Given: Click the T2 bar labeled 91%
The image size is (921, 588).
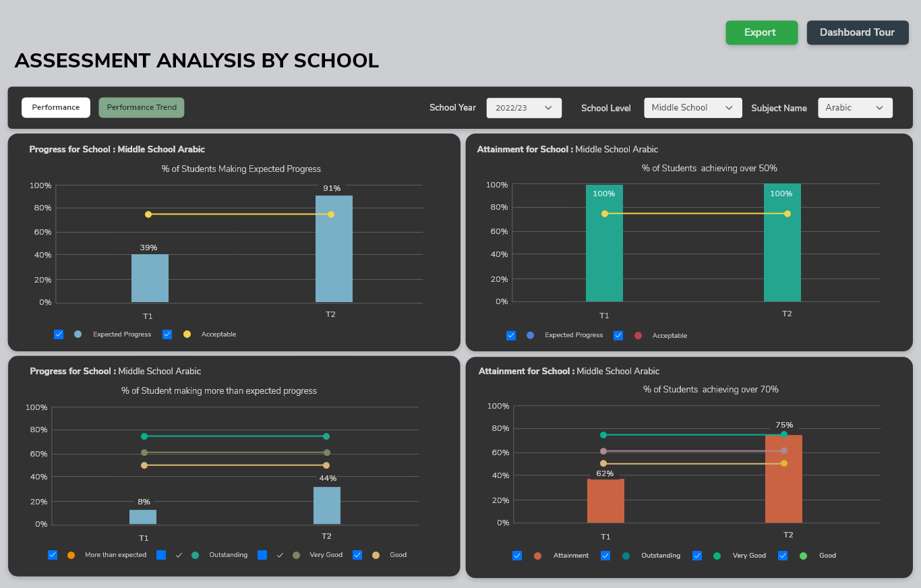Looking at the screenshot, I should [x=334, y=249].
